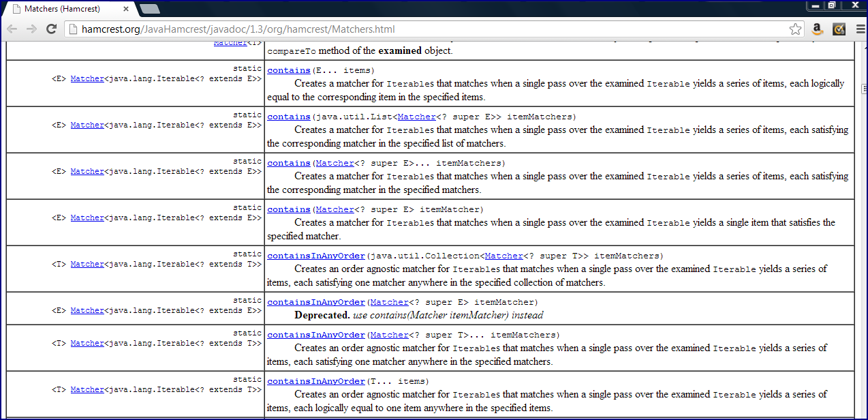Click return-type Matcher link in containsInAnyOrder(Collection) row
Image resolution: width=868 pixels, height=420 pixels.
87,264
